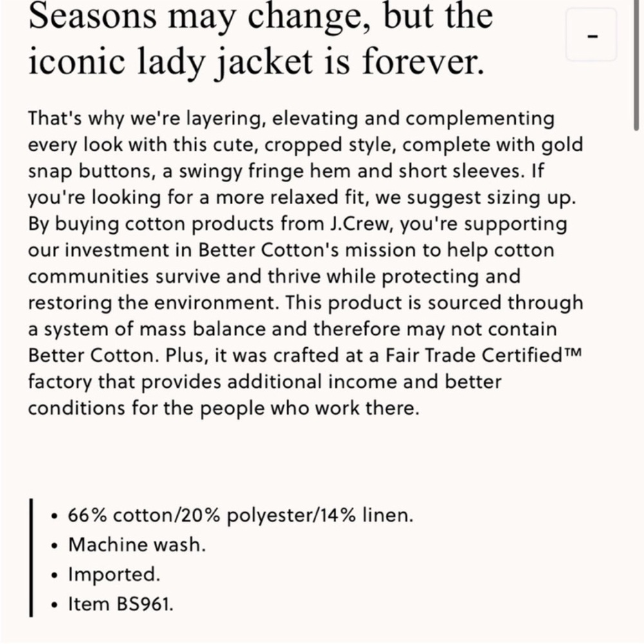
Task: Click the 'restoring the environment' phrase
Action: pyautogui.click(x=152, y=303)
